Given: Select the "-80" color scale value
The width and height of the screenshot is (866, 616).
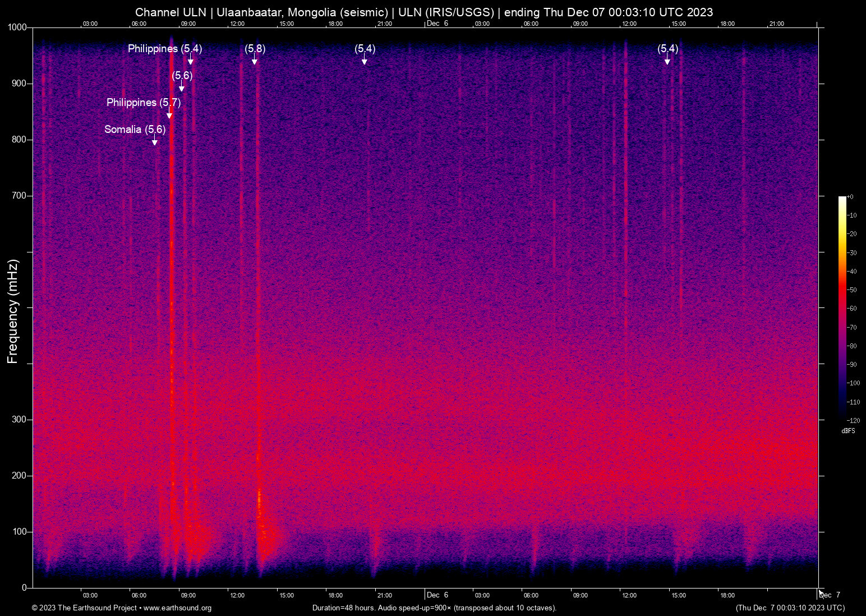Looking at the screenshot, I should click(852, 346).
